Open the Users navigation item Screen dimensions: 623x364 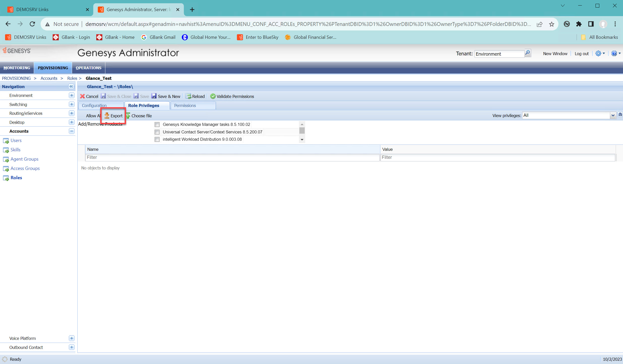pos(16,140)
